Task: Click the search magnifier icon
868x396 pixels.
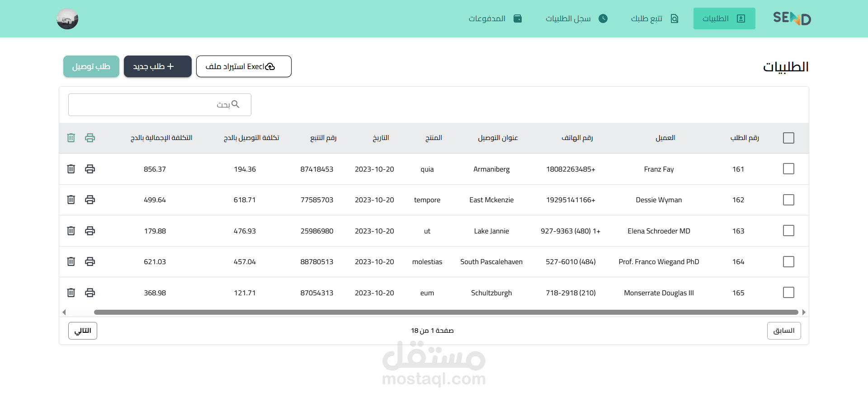Action: pyautogui.click(x=235, y=104)
